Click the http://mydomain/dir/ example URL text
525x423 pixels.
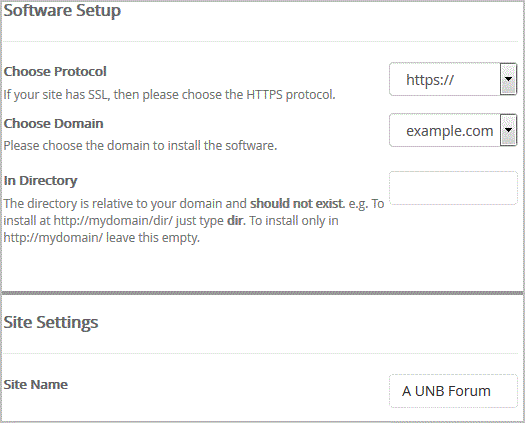pyautogui.click(x=113, y=221)
